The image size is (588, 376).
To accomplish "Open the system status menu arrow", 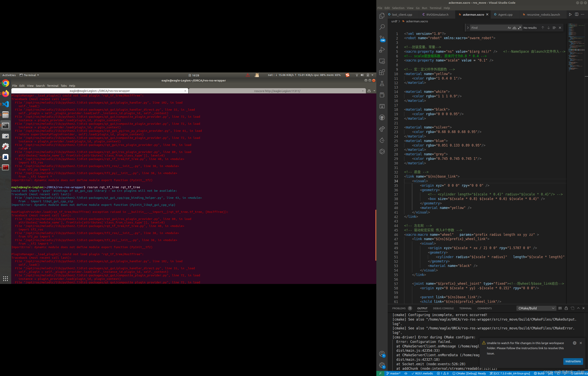I will click(372, 75).
